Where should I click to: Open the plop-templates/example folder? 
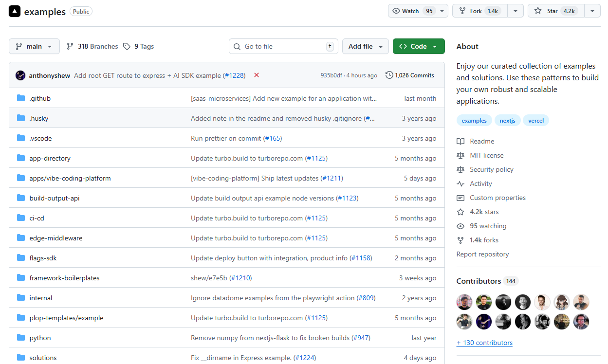pyautogui.click(x=66, y=318)
